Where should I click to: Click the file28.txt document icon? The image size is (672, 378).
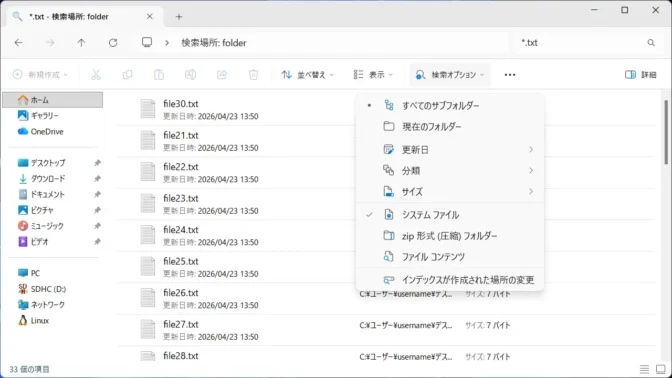tap(148, 356)
